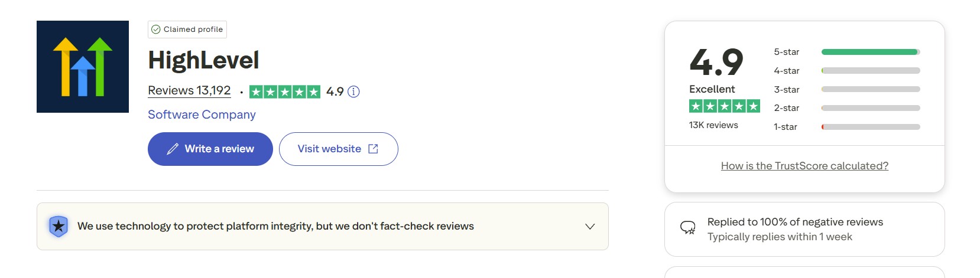980x278 pixels.
Task: Click the external link icon beside Visit website
Action: click(x=373, y=149)
